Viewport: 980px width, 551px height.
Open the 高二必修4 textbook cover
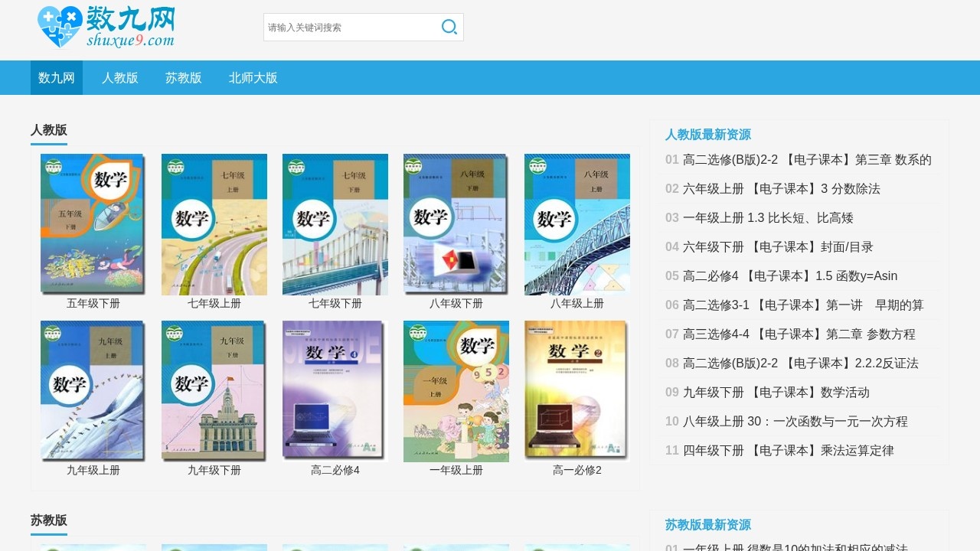335,390
